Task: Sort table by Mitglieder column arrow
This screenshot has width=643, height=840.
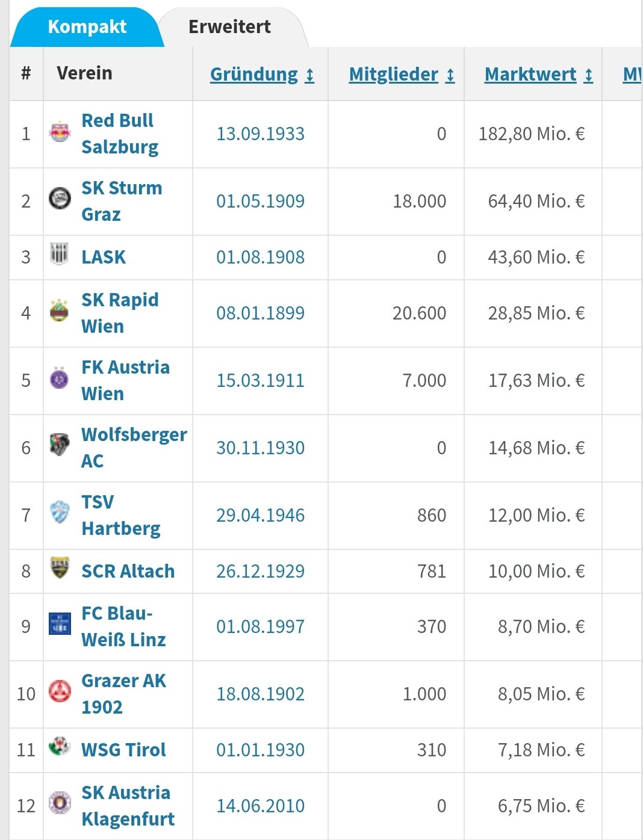Action: [450, 75]
